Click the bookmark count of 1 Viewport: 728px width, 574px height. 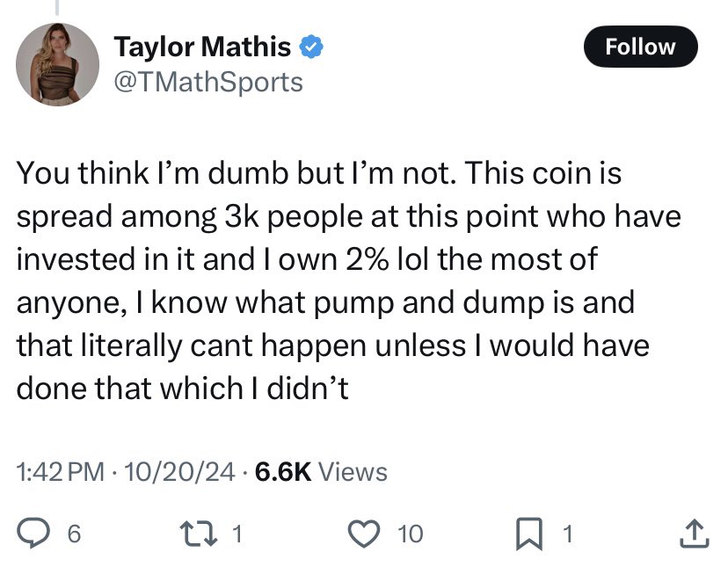[567, 534]
